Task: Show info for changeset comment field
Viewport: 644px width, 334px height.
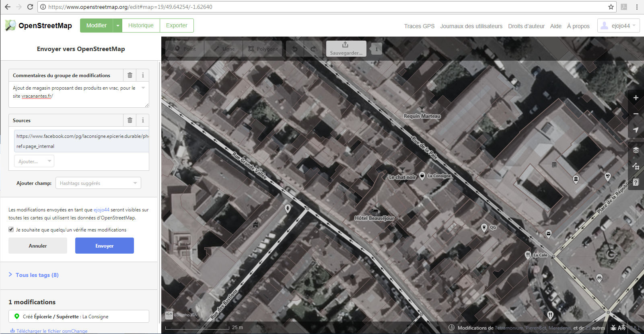Action: [x=143, y=75]
